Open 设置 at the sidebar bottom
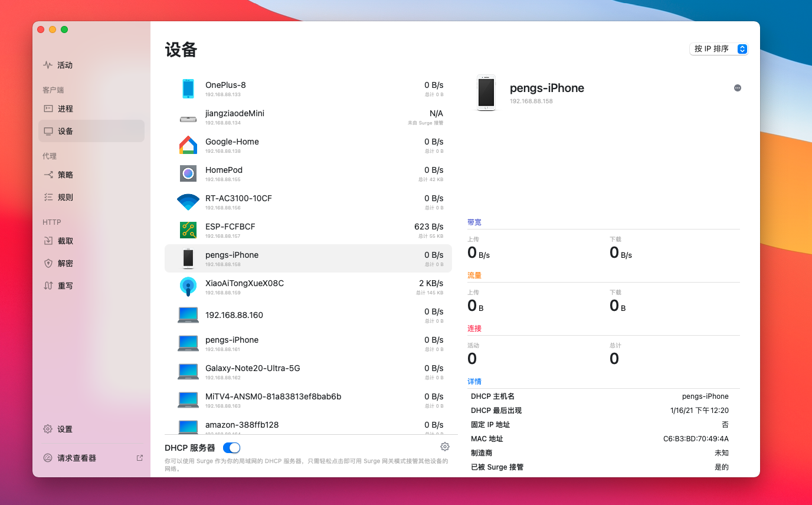The height and width of the screenshot is (505, 812). coord(65,429)
